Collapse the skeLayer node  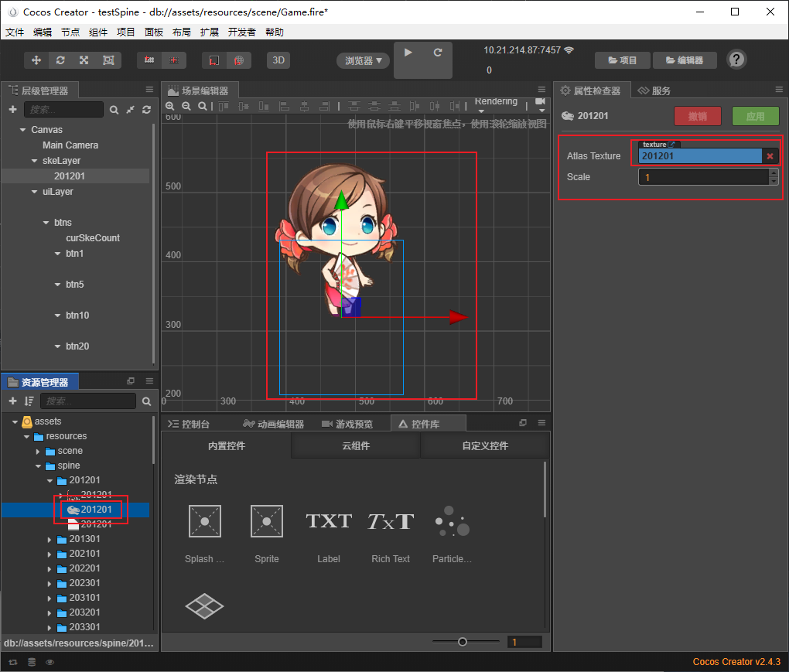point(34,161)
